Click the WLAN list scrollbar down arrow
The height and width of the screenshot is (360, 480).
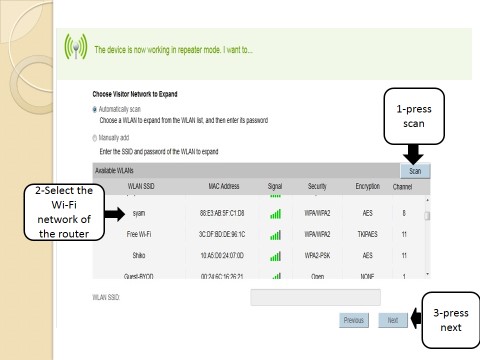pos(427,274)
